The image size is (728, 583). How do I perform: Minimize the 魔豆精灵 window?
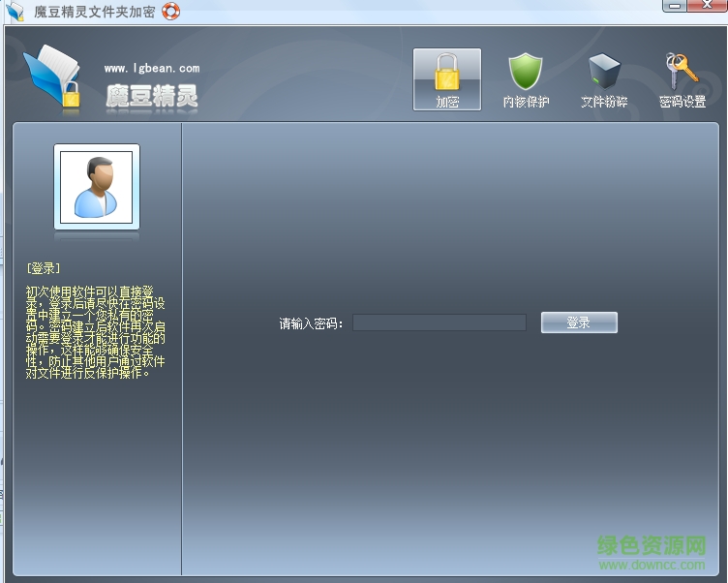[x=676, y=6]
